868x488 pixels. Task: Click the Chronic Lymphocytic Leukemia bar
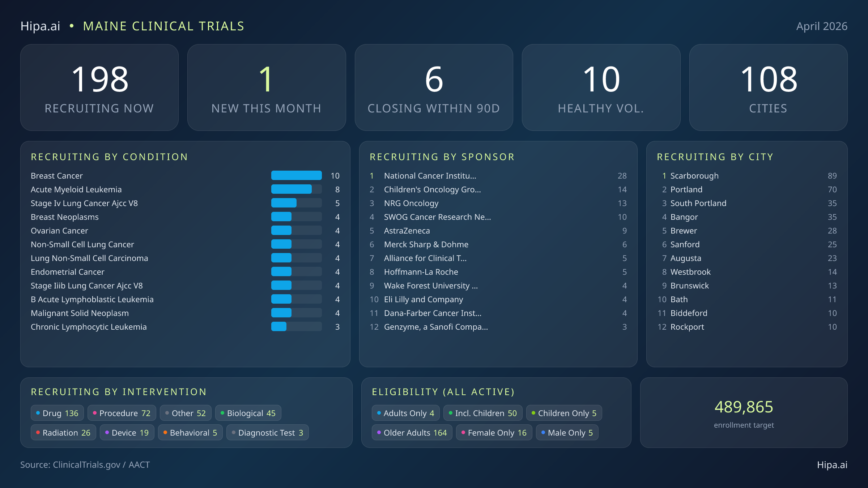tap(297, 327)
